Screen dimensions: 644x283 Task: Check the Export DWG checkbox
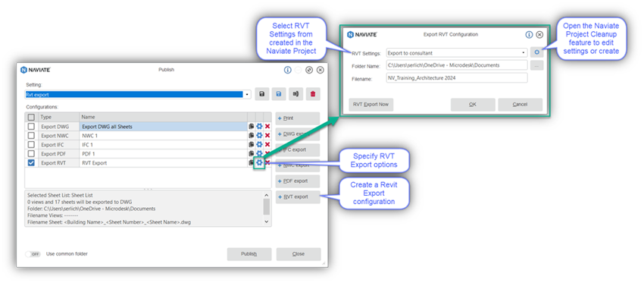(31, 127)
